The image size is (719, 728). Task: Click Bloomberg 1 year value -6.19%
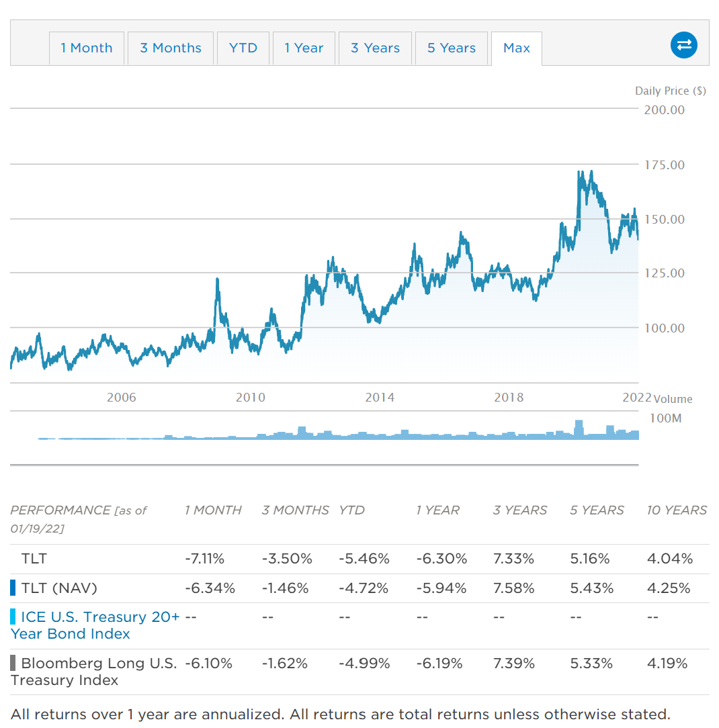(x=439, y=663)
